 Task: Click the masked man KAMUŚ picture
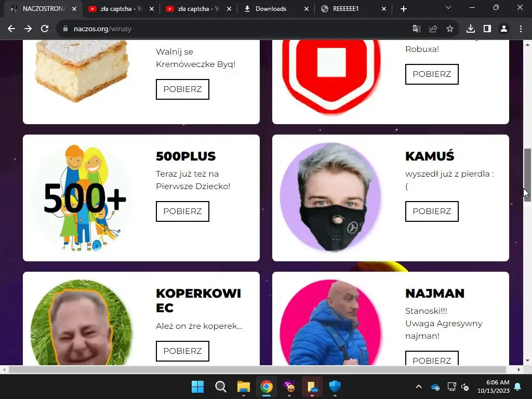331,198
